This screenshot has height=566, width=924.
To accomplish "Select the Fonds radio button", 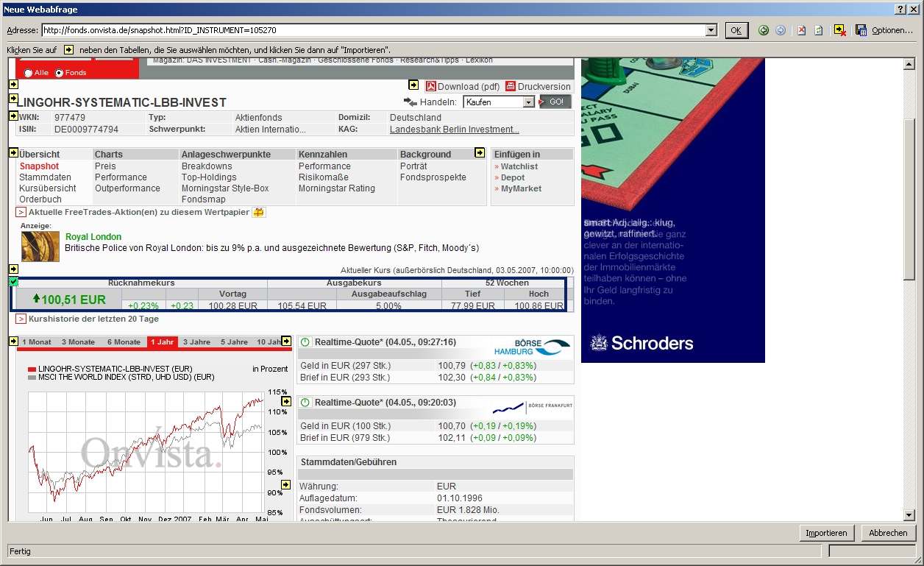I will 59,73.
